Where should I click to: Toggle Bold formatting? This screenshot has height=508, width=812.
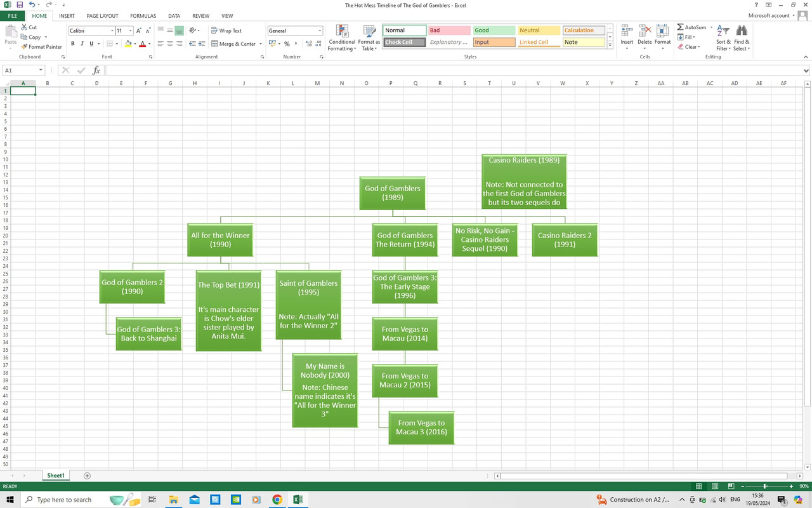pyautogui.click(x=73, y=44)
